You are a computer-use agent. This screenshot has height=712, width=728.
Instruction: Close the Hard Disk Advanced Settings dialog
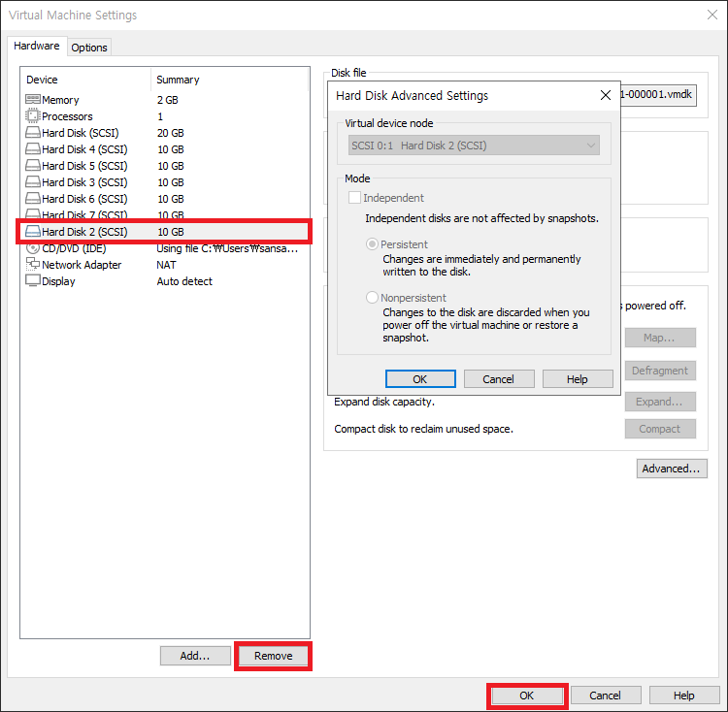[x=606, y=95]
